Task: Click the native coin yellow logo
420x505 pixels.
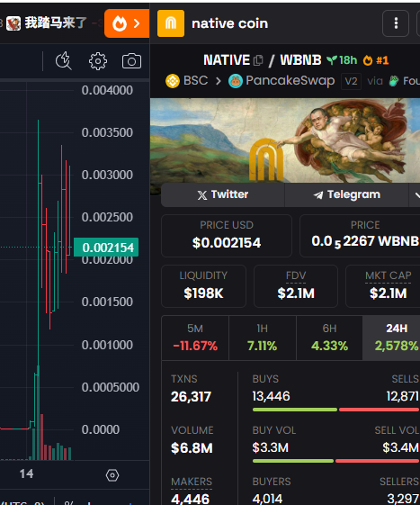Action: click(171, 23)
